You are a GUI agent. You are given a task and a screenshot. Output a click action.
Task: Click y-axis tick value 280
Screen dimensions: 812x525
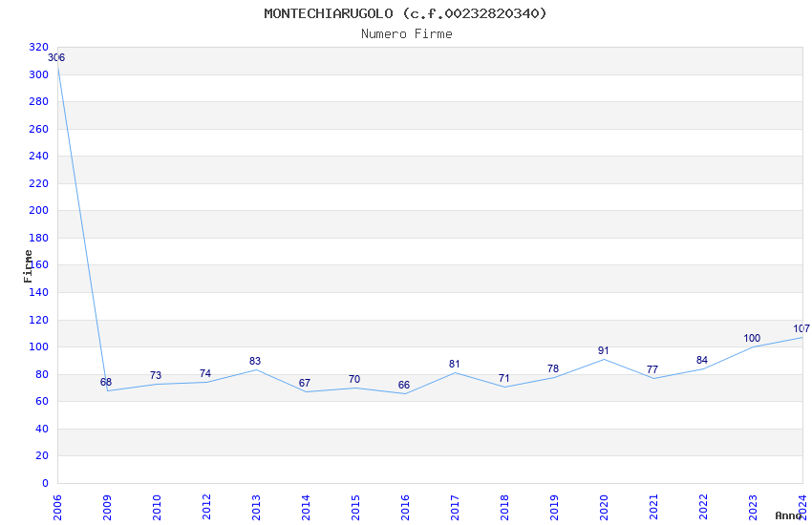[x=39, y=101]
